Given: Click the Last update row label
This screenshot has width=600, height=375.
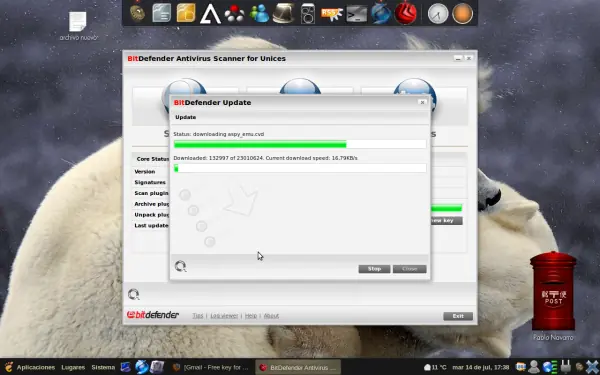Looking at the screenshot, I should 151,225.
